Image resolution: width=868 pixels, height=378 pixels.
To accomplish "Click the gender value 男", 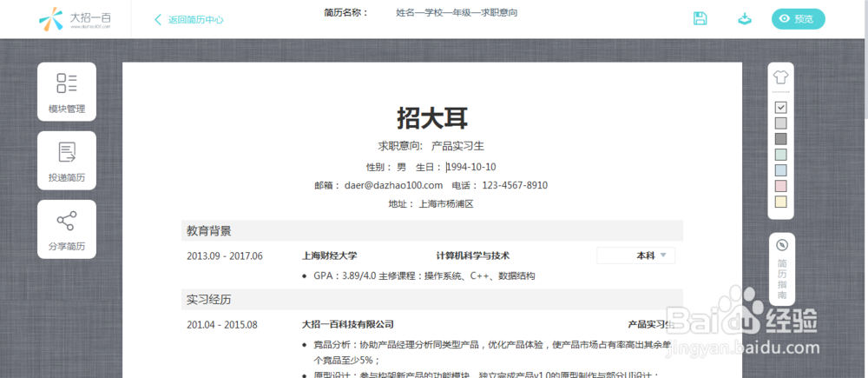I will click(401, 167).
